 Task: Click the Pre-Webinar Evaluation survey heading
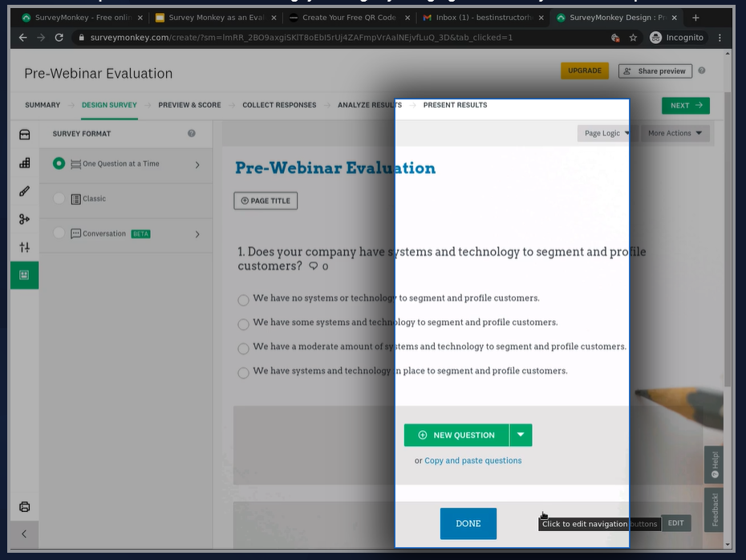[335, 168]
